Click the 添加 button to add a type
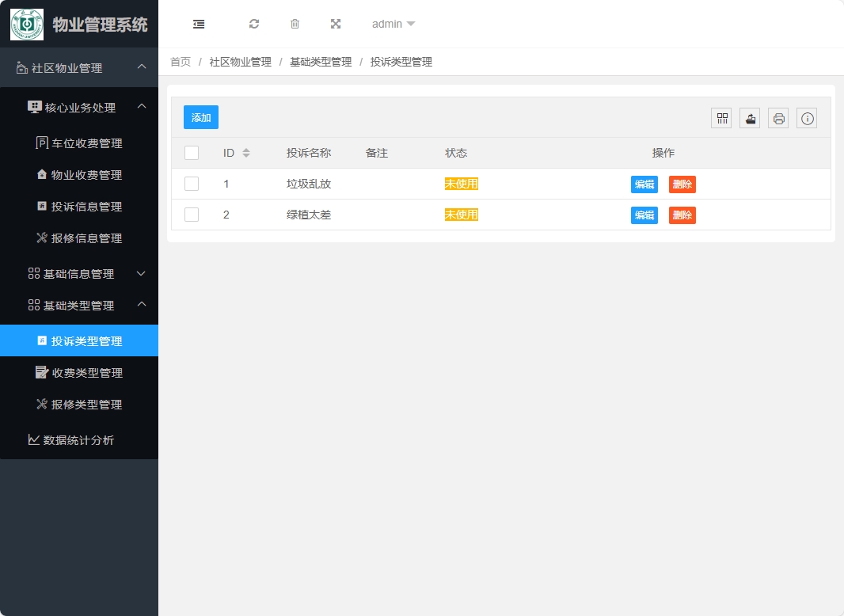844x616 pixels. (200, 116)
